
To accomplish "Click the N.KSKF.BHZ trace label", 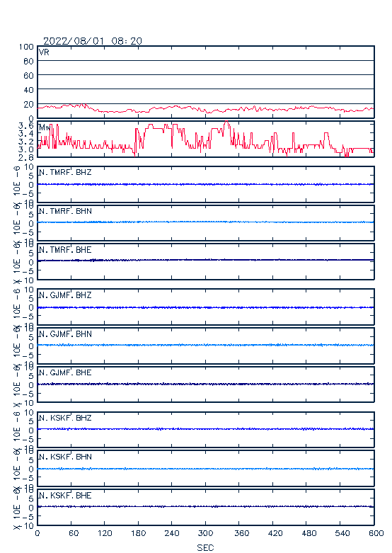I will pyautogui.click(x=65, y=418).
